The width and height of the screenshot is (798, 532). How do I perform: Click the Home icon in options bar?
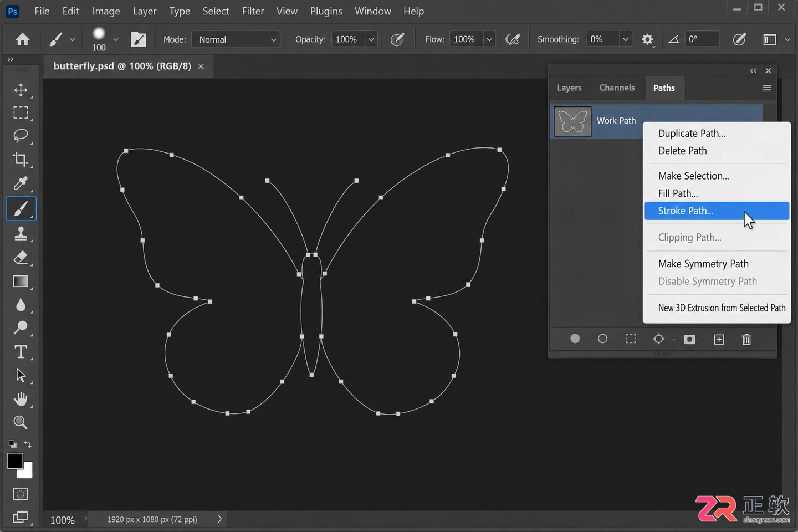tap(23, 39)
